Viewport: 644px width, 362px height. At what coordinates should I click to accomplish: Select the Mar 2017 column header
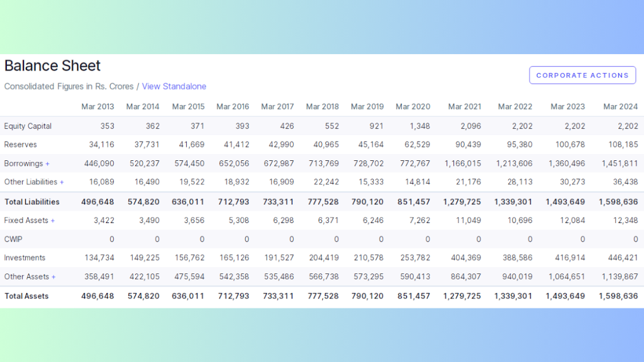pos(277,107)
